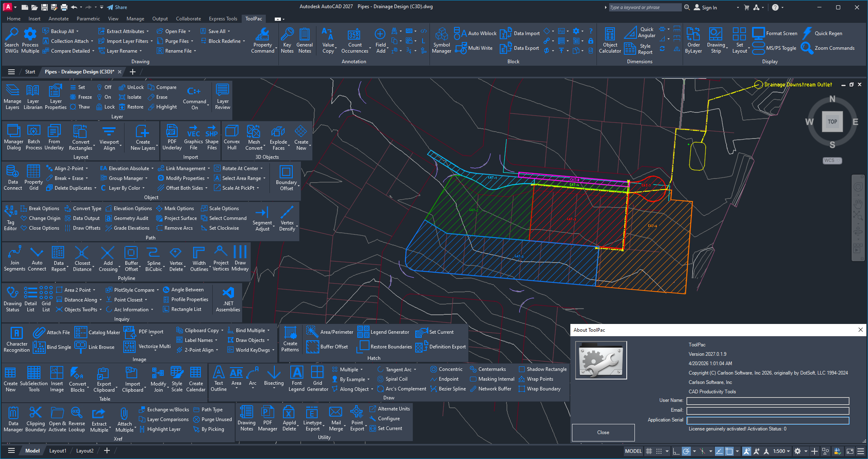Toggle polar tracking in status bar
Image resolution: width=868 pixels, height=459 pixels.
tap(686, 451)
